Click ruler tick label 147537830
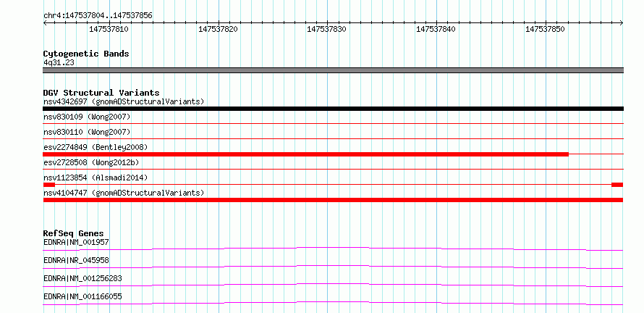The image size is (644, 313). [x=327, y=30]
